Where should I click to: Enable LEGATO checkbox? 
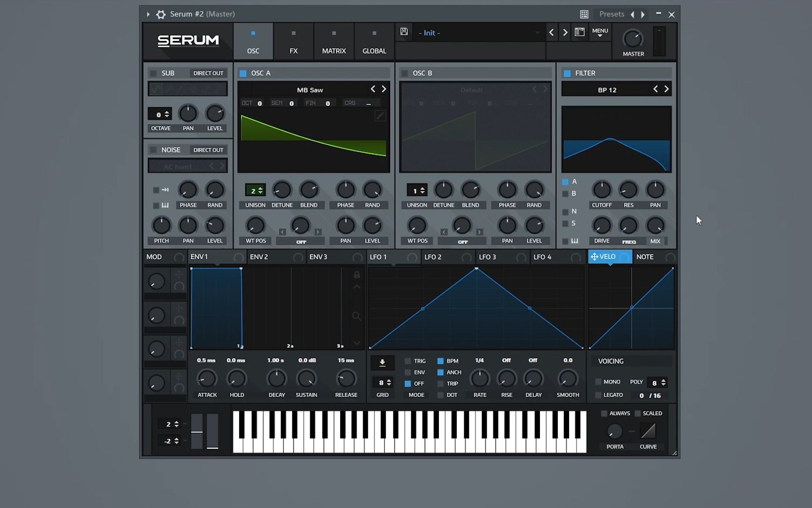(x=598, y=395)
